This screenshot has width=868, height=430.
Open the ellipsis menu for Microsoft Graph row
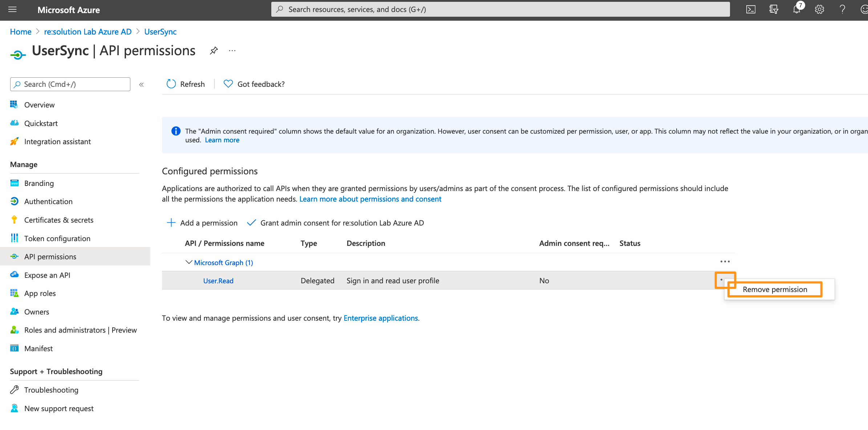pyautogui.click(x=725, y=262)
